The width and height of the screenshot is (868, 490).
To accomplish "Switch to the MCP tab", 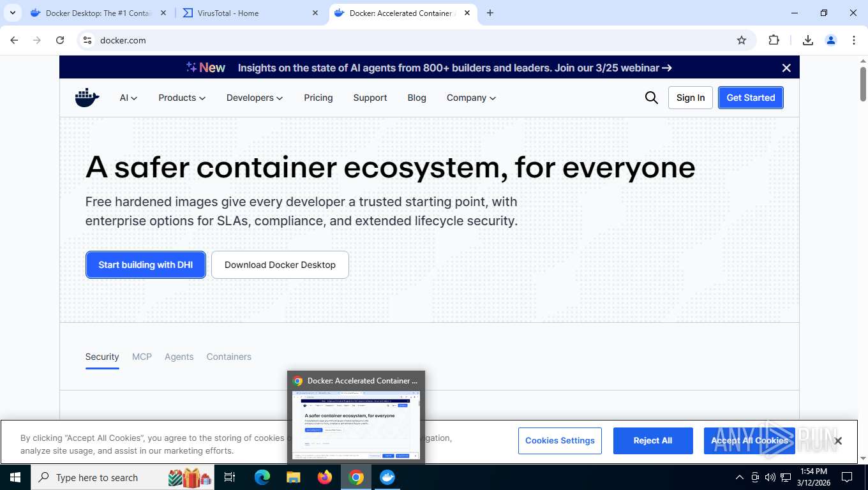I will (x=142, y=357).
